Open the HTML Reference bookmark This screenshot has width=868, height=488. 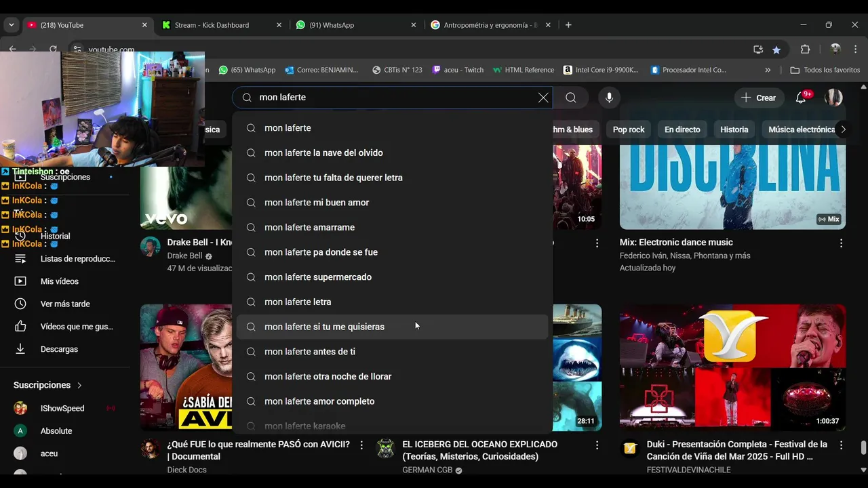click(x=524, y=70)
